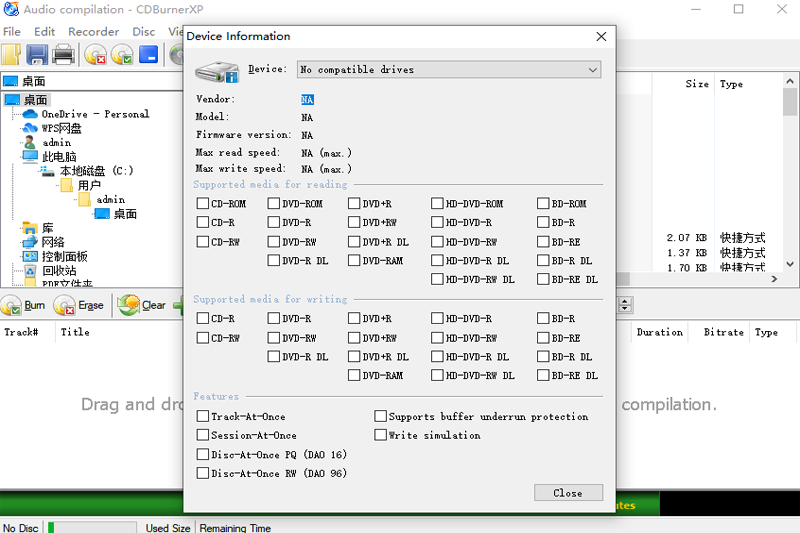
Task: Click No Disc status bar text
Action: point(20,528)
